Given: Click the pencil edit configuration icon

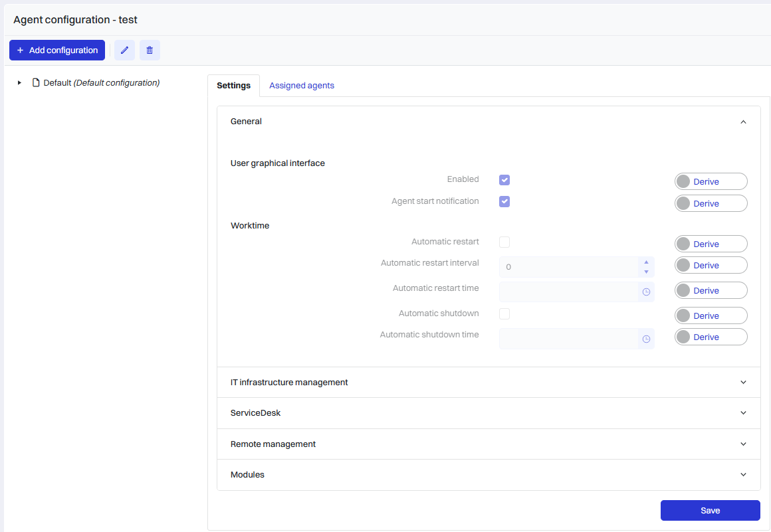Looking at the screenshot, I should click(x=124, y=50).
